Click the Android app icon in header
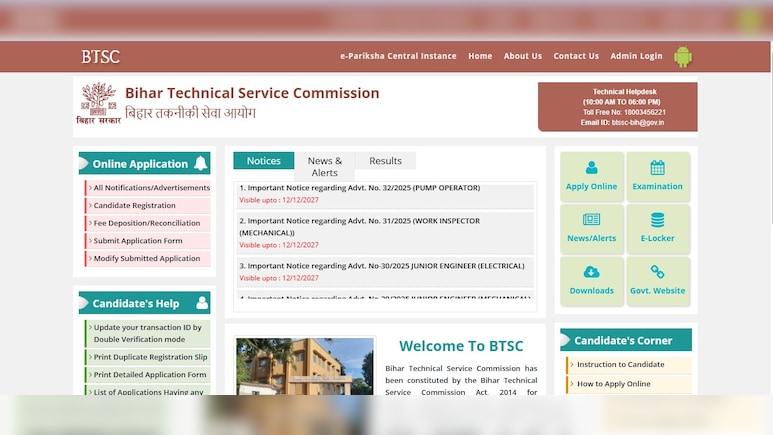773x435 pixels. point(683,57)
